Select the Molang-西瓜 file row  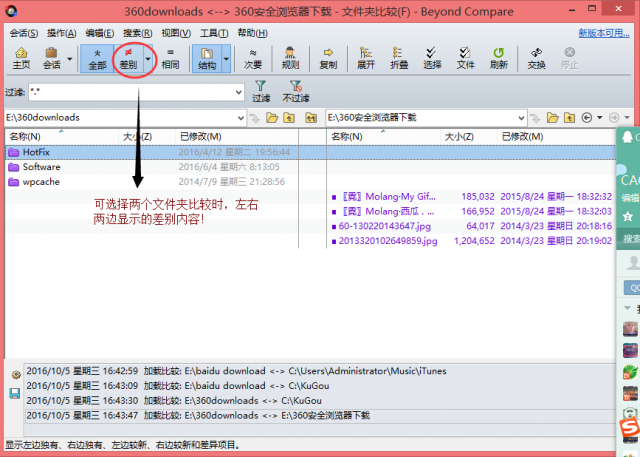[471, 211]
